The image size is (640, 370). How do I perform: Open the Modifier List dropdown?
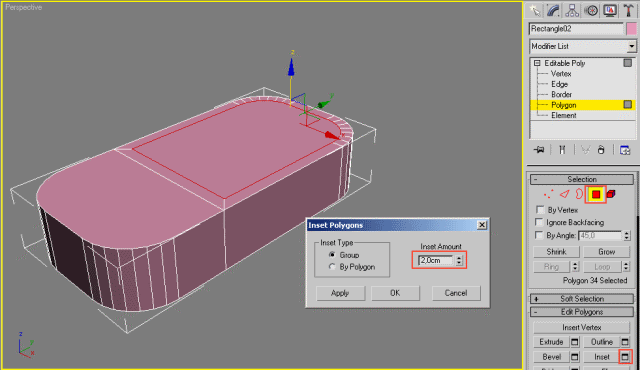click(x=582, y=46)
